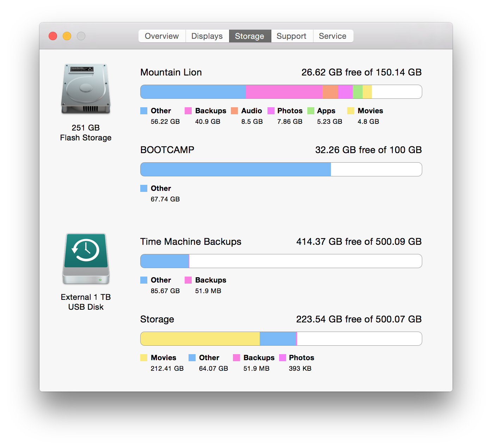Click the Time Machine Backups usage bar

[x=281, y=261]
